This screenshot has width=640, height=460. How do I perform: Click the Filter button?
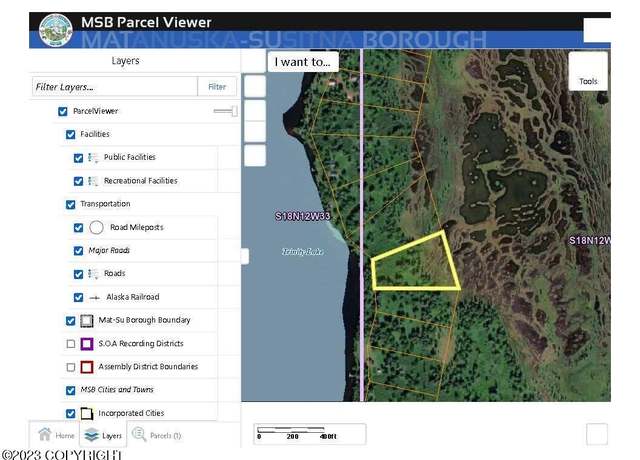[x=217, y=87]
